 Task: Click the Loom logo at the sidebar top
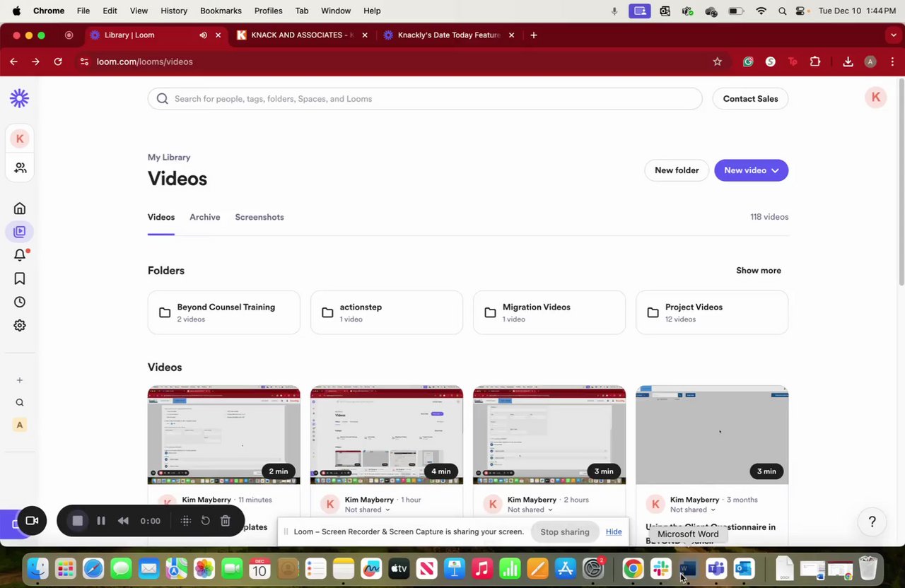click(20, 98)
